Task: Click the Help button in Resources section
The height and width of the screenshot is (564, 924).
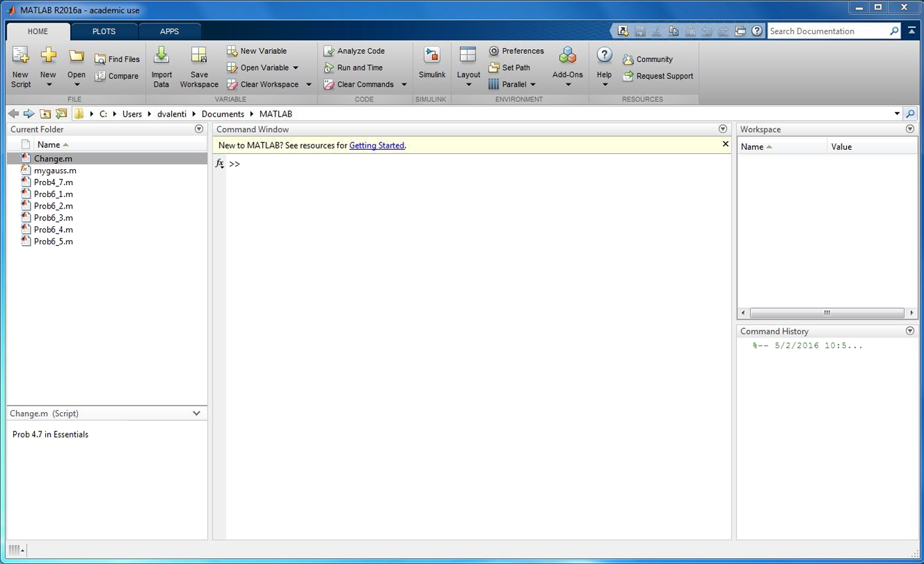Action: point(604,67)
